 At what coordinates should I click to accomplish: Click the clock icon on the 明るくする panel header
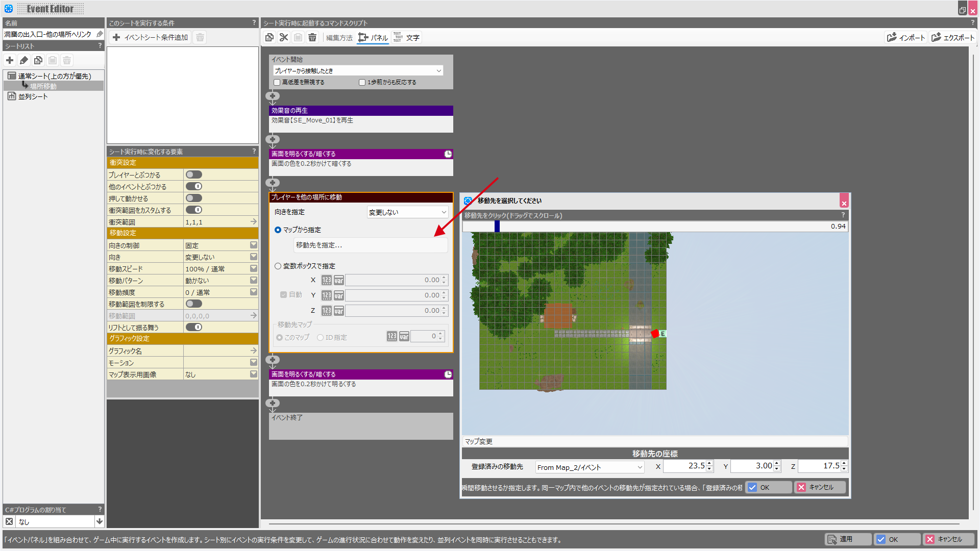tap(448, 374)
